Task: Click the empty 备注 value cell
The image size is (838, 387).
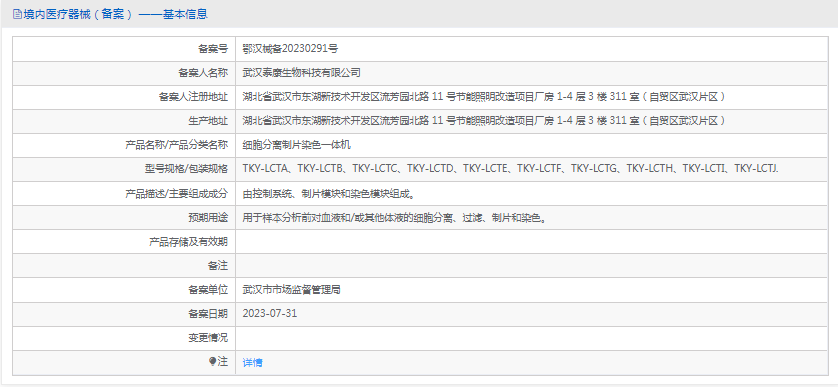Action: [x=532, y=266]
